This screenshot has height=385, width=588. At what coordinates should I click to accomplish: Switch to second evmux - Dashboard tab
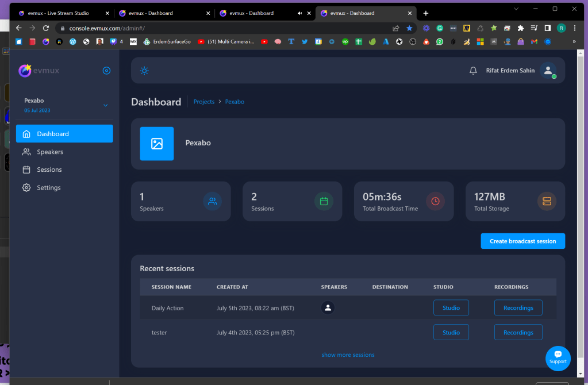tap(164, 13)
